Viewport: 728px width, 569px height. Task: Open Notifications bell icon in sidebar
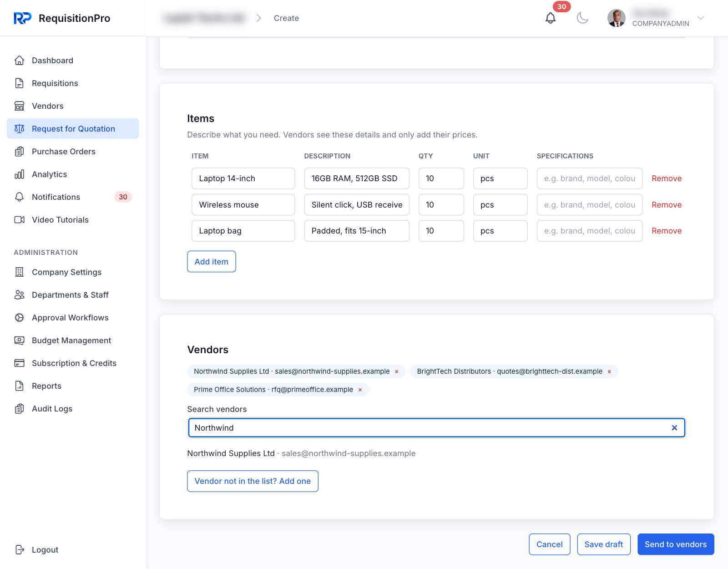click(x=19, y=197)
